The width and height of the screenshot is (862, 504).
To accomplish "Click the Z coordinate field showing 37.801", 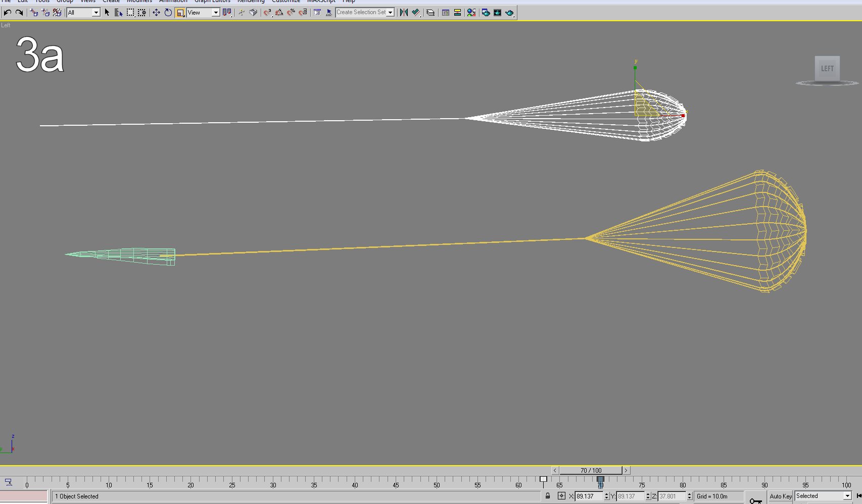I will (x=672, y=496).
